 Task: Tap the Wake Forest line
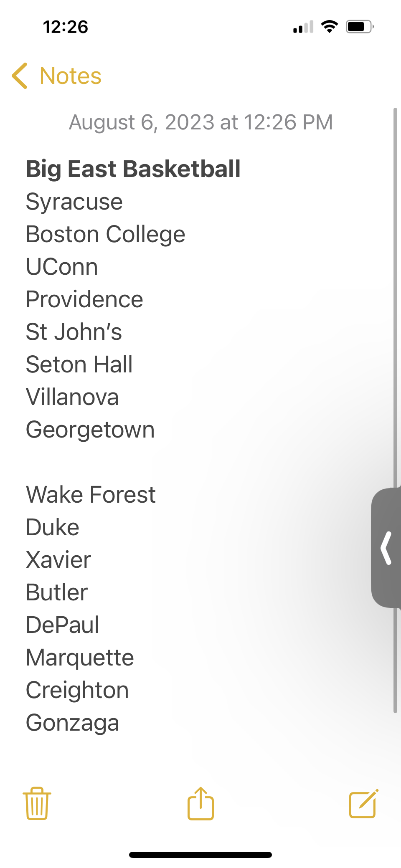[x=91, y=495]
